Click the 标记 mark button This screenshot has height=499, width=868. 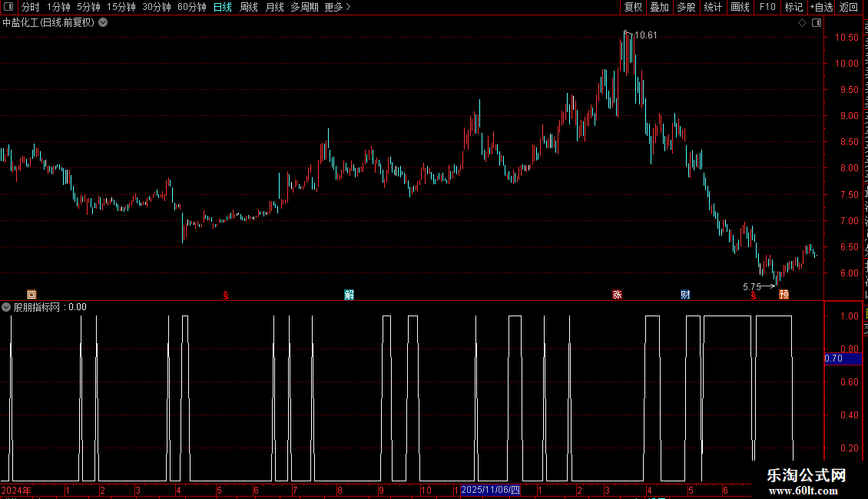pos(793,7)
